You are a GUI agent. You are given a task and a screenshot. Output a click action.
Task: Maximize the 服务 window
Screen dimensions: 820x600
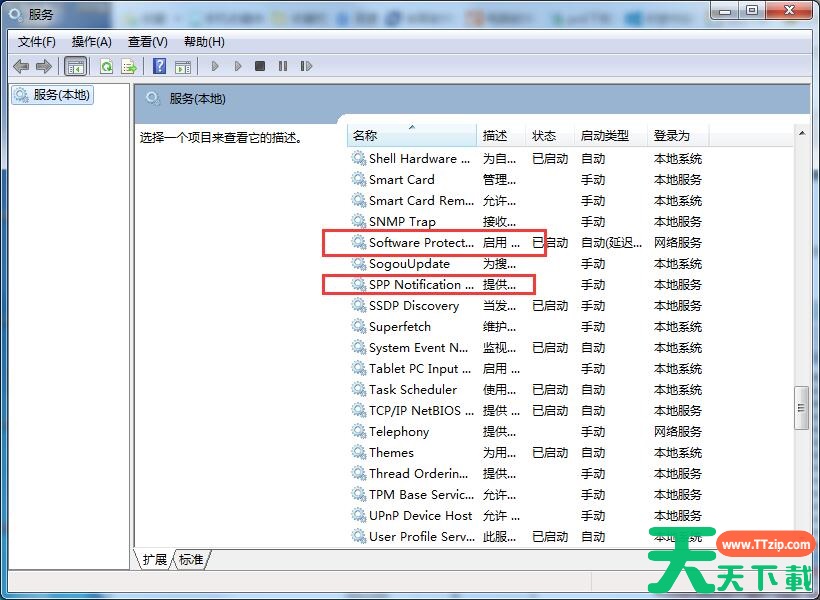[751, 10]
